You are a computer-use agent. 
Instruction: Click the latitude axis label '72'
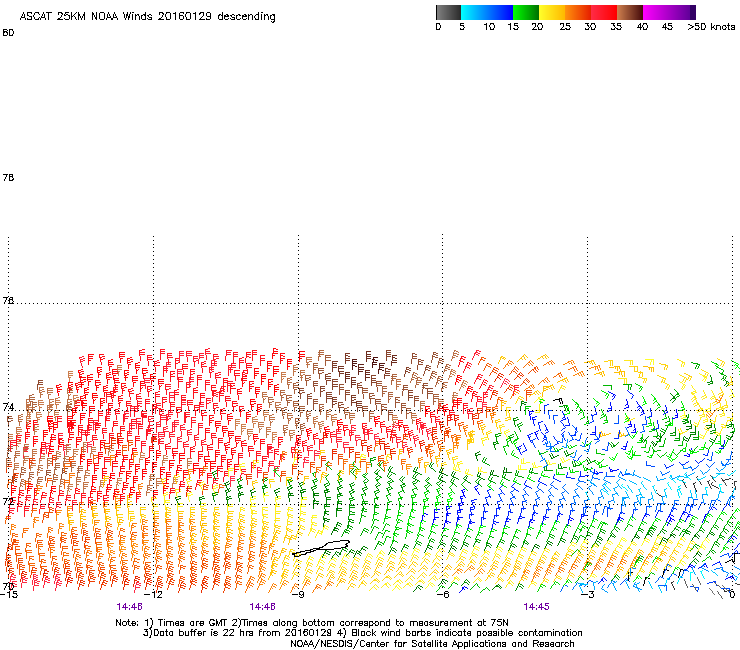8,501
